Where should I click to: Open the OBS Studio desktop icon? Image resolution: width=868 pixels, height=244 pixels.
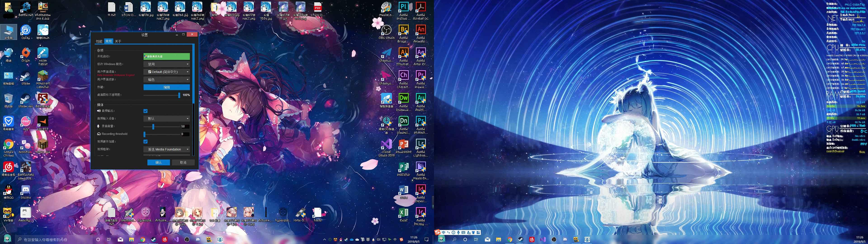click(x=386, y=32)
